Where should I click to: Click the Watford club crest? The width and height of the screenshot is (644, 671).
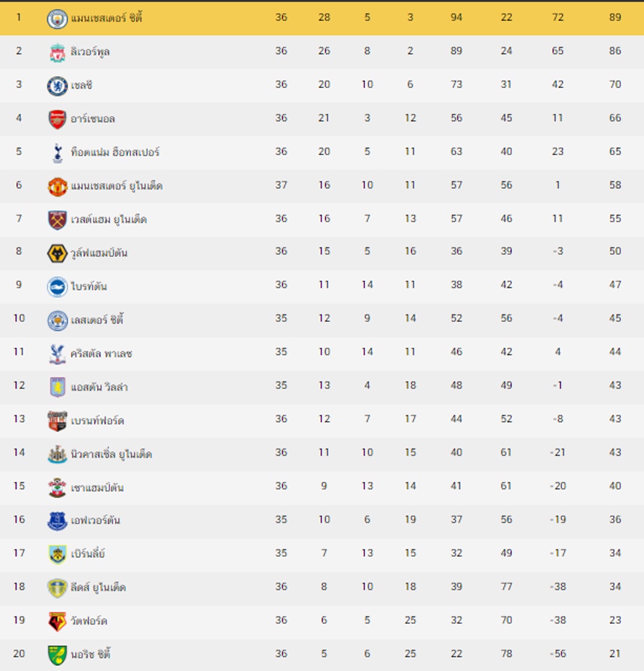click(57, 621)
